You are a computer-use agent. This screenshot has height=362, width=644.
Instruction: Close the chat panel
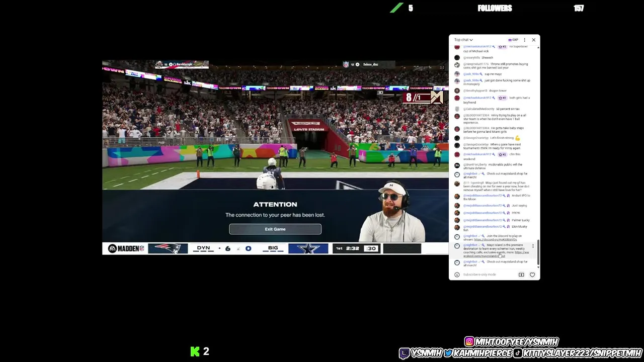[x=533, y=40]
